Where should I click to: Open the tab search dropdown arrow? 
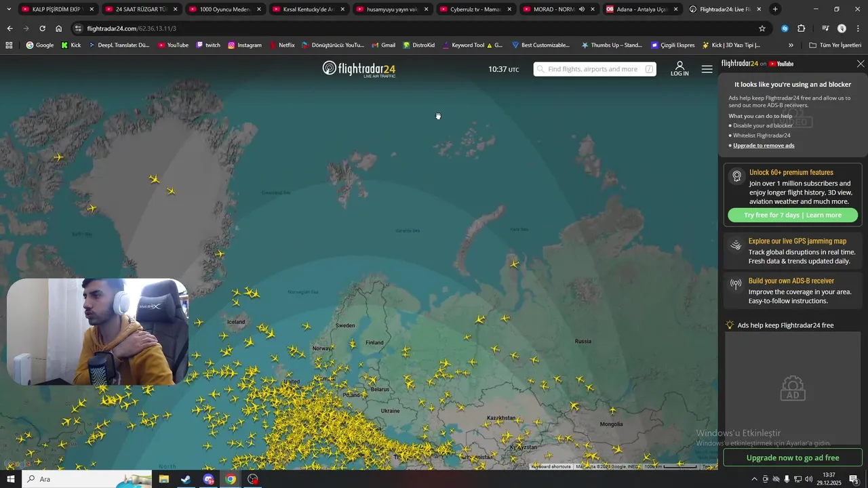[9, 9]
